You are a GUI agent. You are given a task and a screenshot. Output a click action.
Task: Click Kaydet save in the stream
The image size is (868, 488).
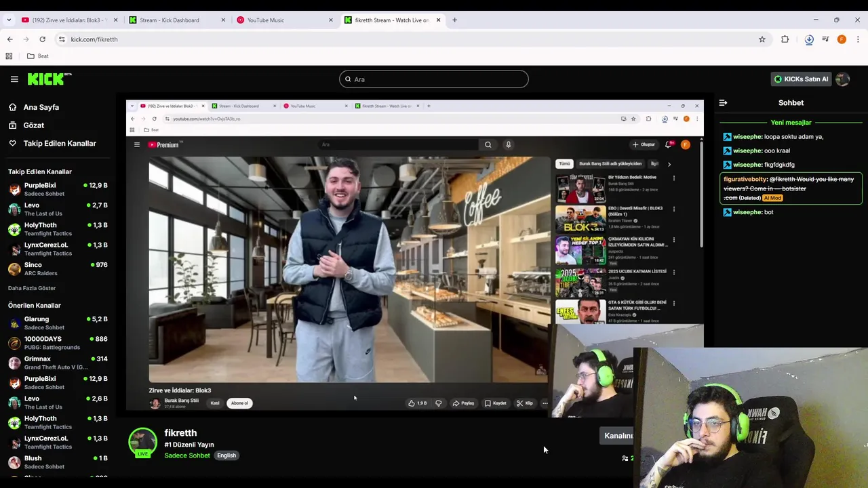click(x=496, y=403)
